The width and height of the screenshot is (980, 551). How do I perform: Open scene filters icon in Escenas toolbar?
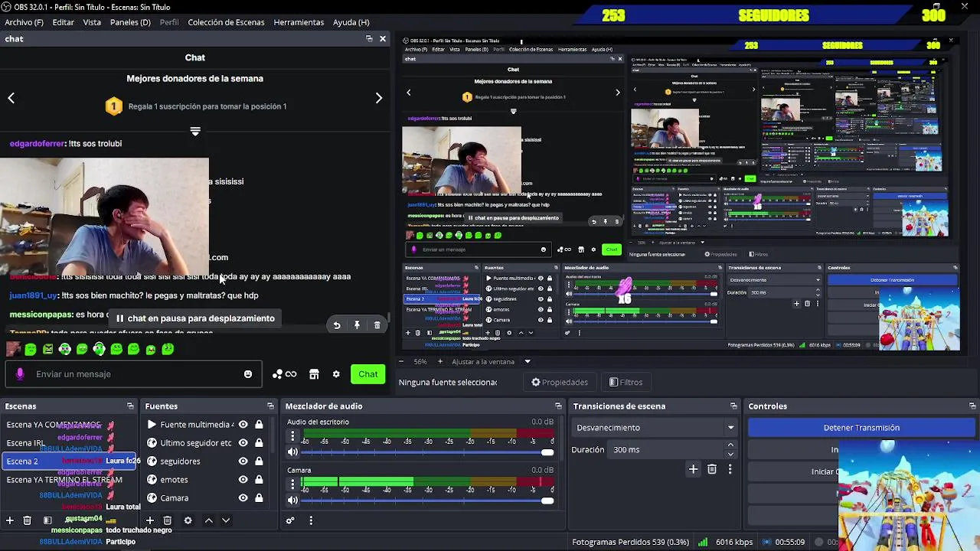click(47, 520)
